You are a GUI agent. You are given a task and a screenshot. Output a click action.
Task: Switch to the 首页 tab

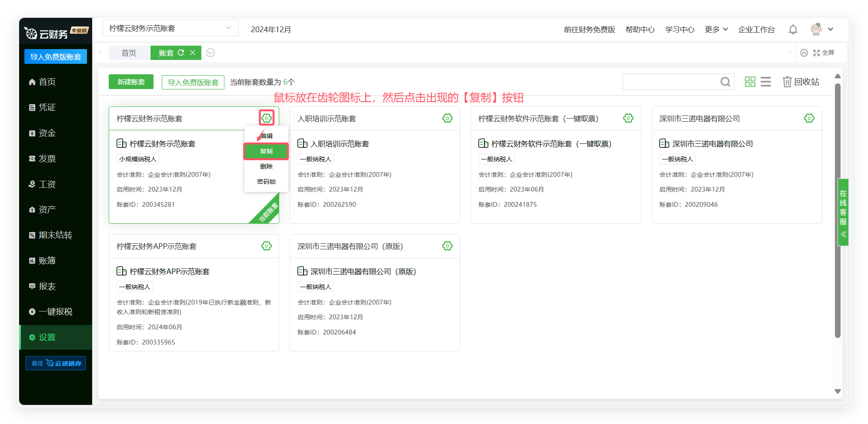pos(129,53)
